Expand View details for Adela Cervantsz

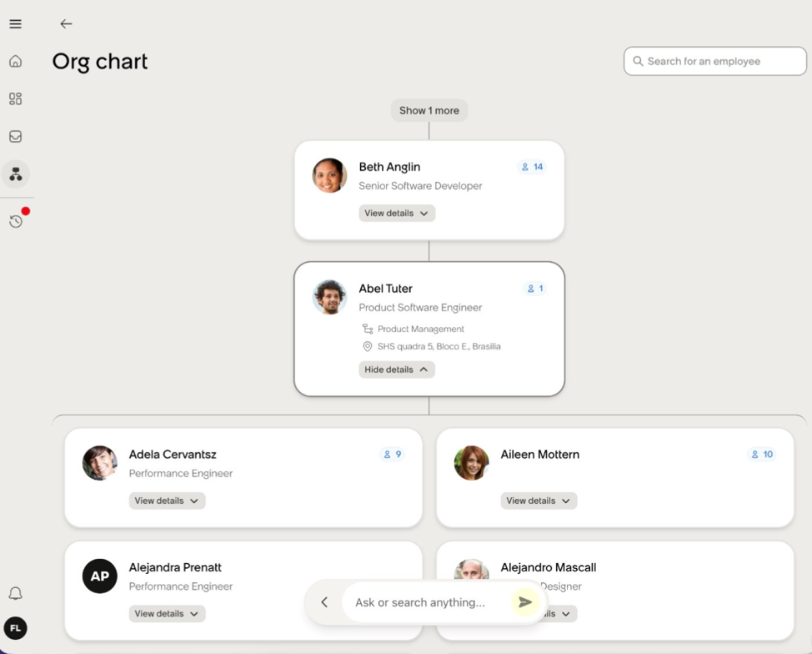[x=167, y=501]
